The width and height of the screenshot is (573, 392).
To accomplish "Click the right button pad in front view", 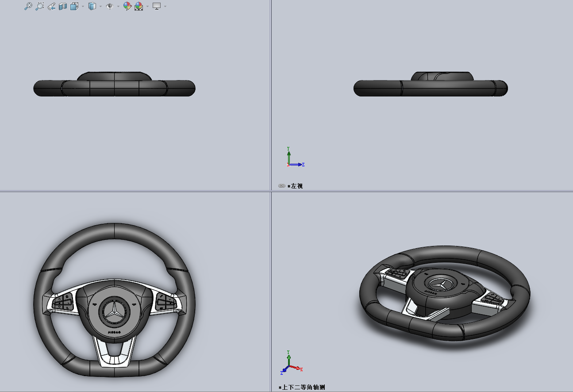I will (167, 302).
